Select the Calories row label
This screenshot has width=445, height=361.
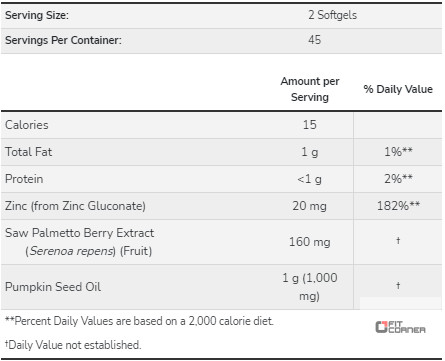coord(27,125)
